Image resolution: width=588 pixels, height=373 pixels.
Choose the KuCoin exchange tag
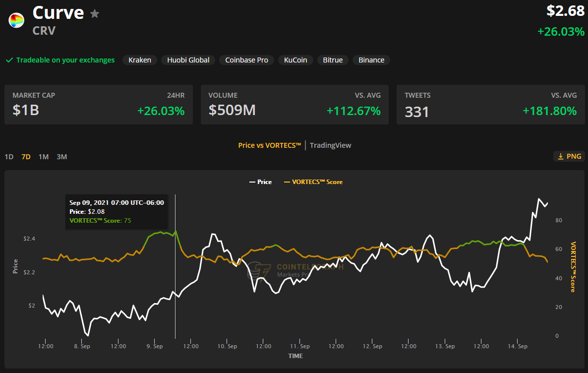pos(295,60)
